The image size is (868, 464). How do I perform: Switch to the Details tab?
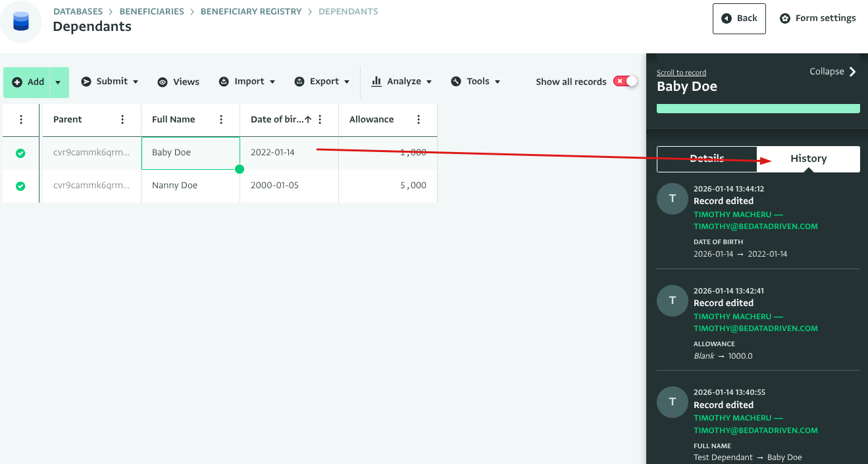point(707,159)
